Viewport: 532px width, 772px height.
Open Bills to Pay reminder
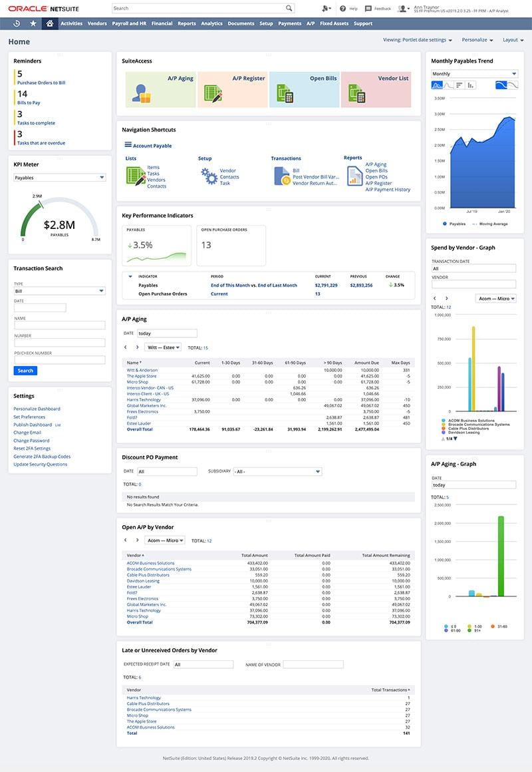[29, 102]
